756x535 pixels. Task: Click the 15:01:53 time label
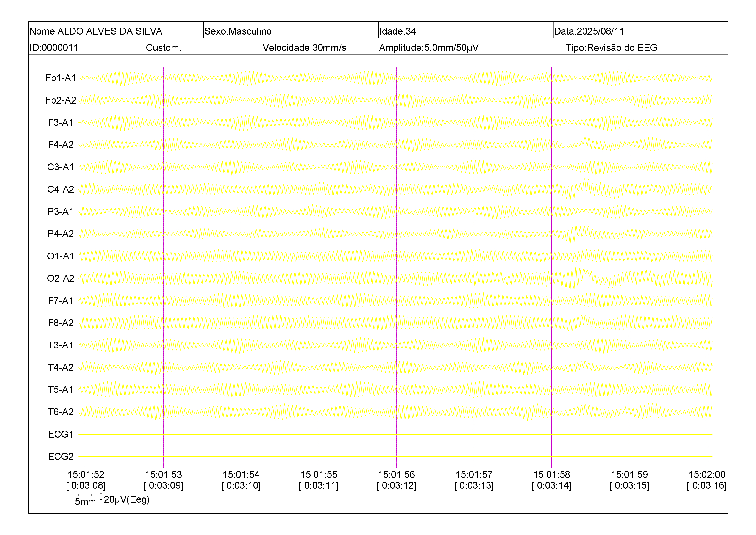[x=164, y=475]
